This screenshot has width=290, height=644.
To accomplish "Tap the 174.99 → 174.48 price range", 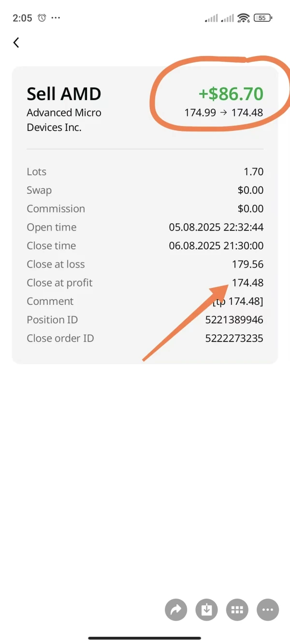I will [224, 113].
